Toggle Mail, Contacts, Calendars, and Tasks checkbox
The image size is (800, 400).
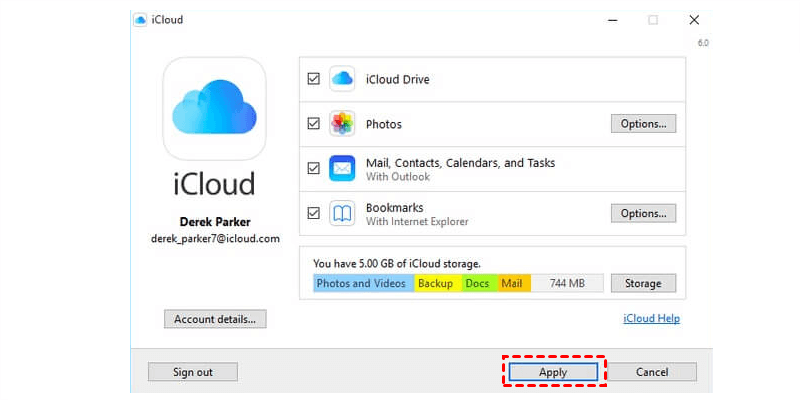(x=314, y=168)
